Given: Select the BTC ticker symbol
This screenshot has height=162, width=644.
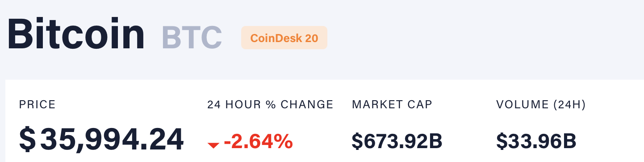Looking at the screenshot, I should 192,37.
